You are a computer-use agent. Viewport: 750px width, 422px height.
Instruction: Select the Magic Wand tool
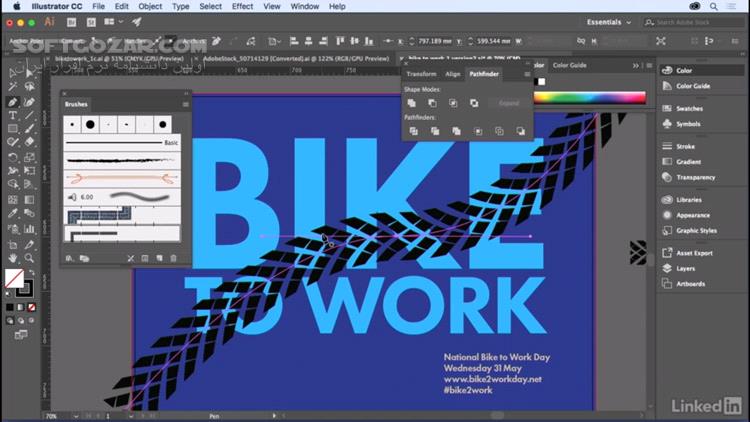tap(12, 87)
